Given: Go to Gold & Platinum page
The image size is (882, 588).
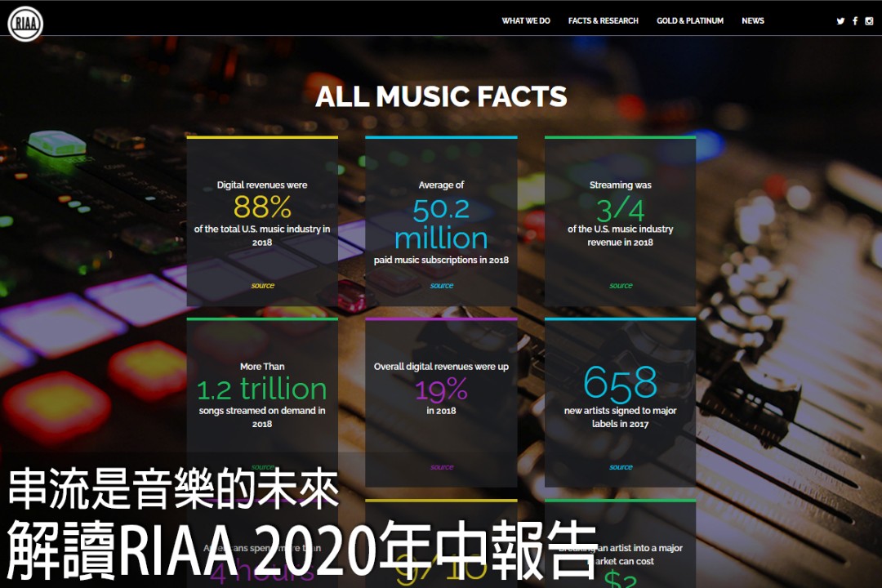Looking at the screenshot, I should [x=690, y=21].
